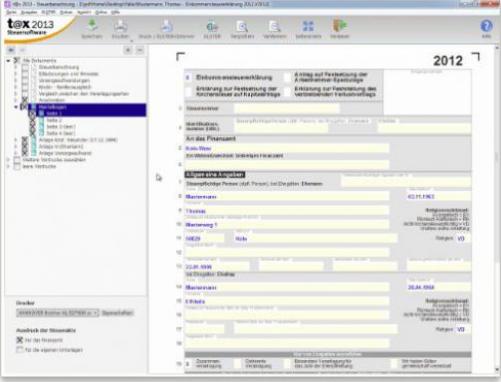The height and width of the screenshot is (382, 501).
Task: Open the Drucker printer selection dropdown
Action: pyautogui.click(x=57, y=313)
